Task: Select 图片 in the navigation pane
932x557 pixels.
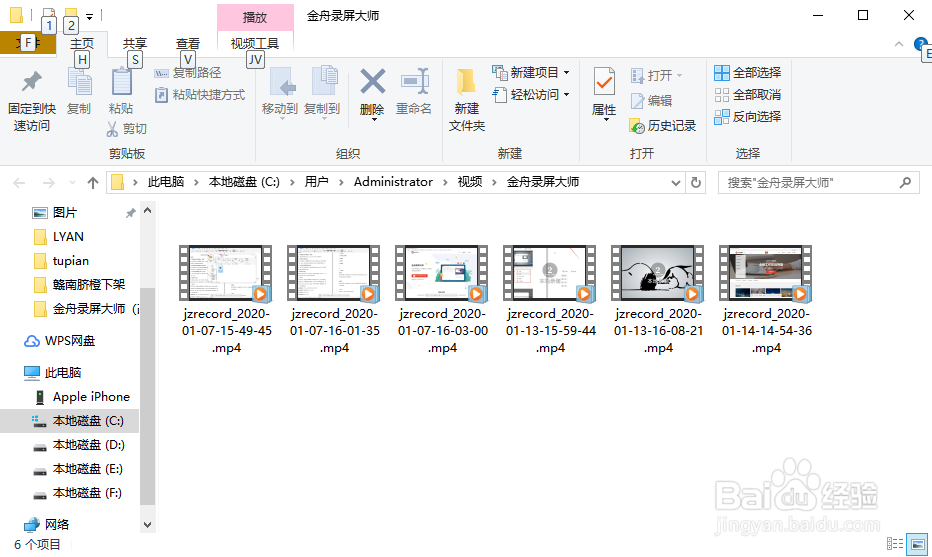Action: coord(64,213)
